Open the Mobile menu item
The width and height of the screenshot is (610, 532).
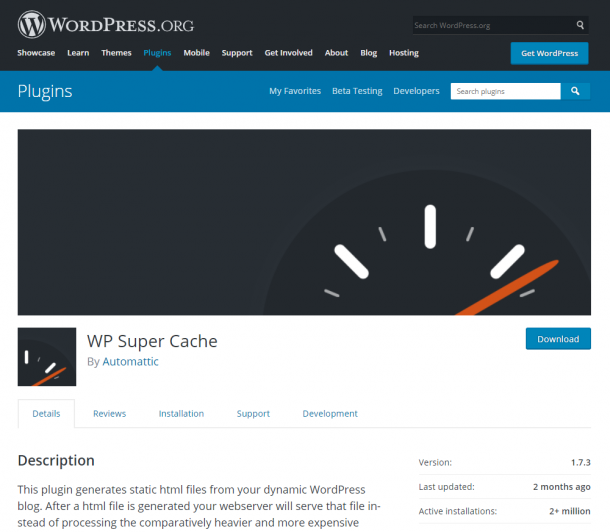coord(196,53)
